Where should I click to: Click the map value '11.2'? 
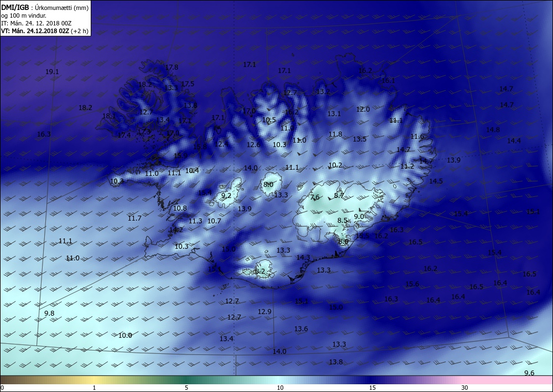(x=407, y=166)
